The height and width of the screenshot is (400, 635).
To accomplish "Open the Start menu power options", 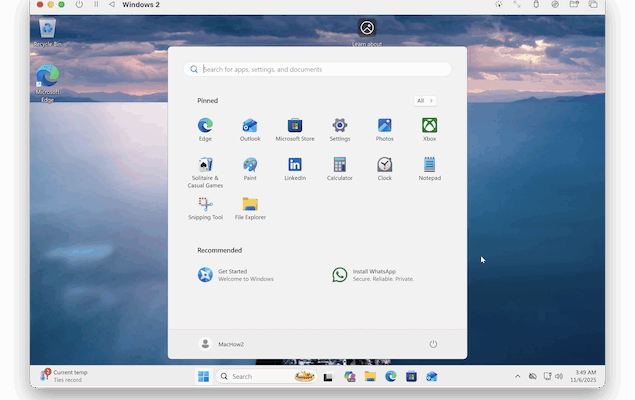I will click(x=433, y=344).
